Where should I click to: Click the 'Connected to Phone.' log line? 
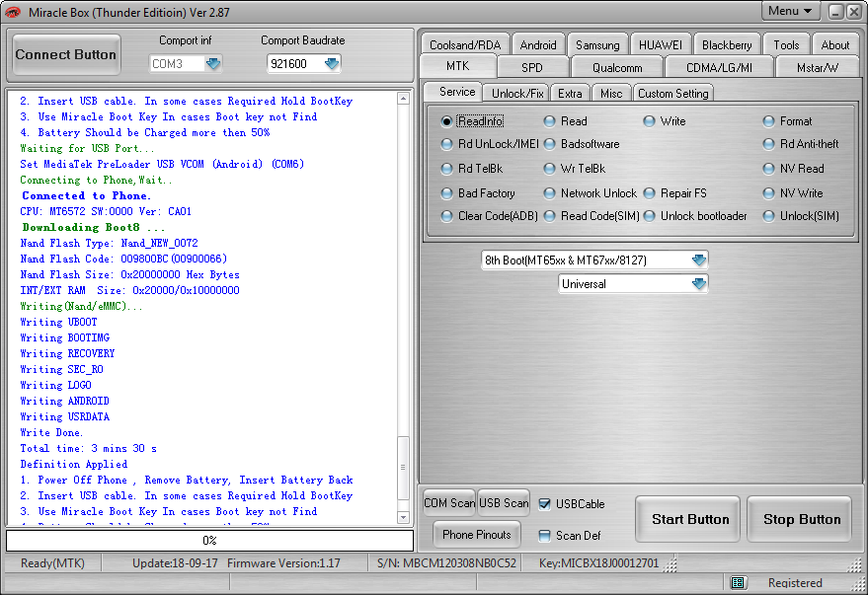[x=86, y=195]
